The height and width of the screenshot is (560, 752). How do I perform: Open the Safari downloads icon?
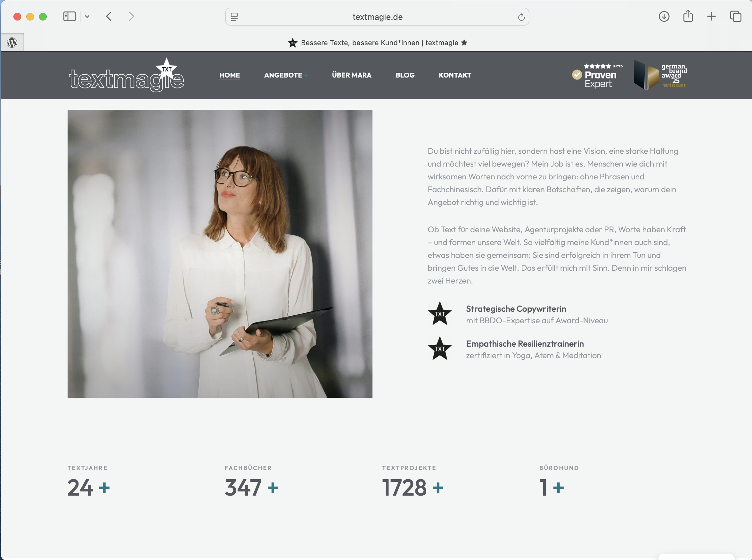tap(664, 16)
